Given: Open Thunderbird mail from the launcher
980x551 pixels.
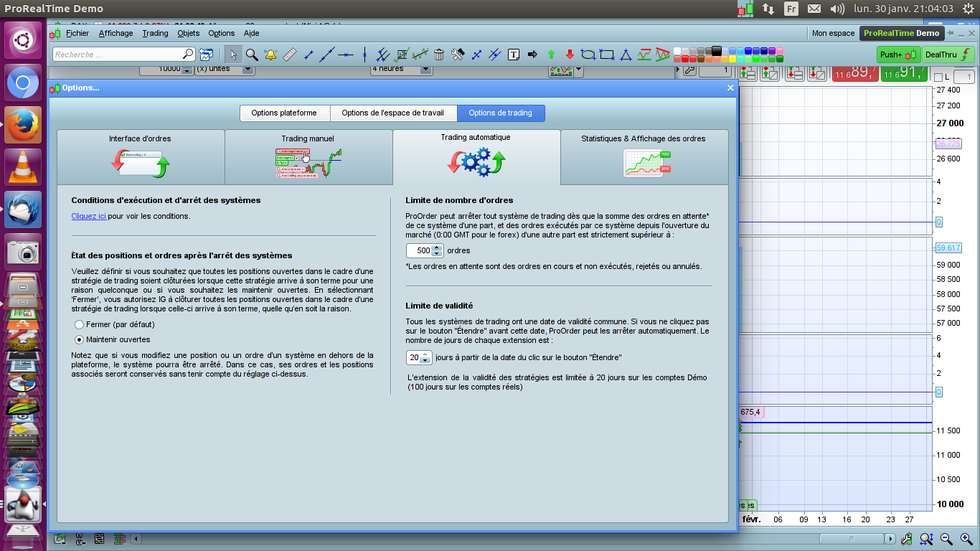Looking at the screenshot, I should tap(23, 209).
